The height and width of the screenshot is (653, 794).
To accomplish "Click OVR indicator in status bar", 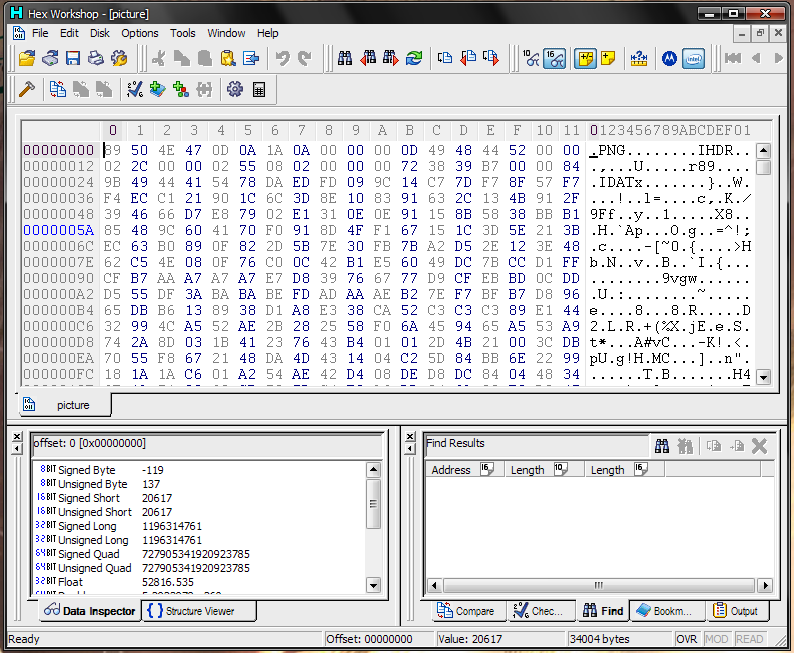I will [687, 639].
